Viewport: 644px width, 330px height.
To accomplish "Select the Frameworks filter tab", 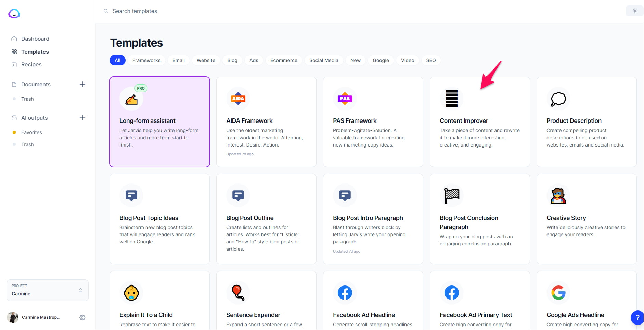I will pyautogui.click(x=146, y=60).
